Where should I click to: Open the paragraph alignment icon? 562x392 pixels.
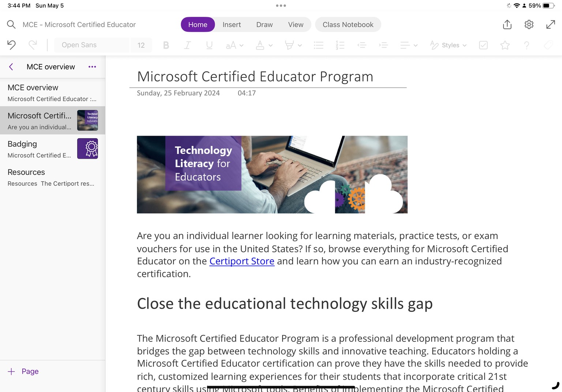405,45
